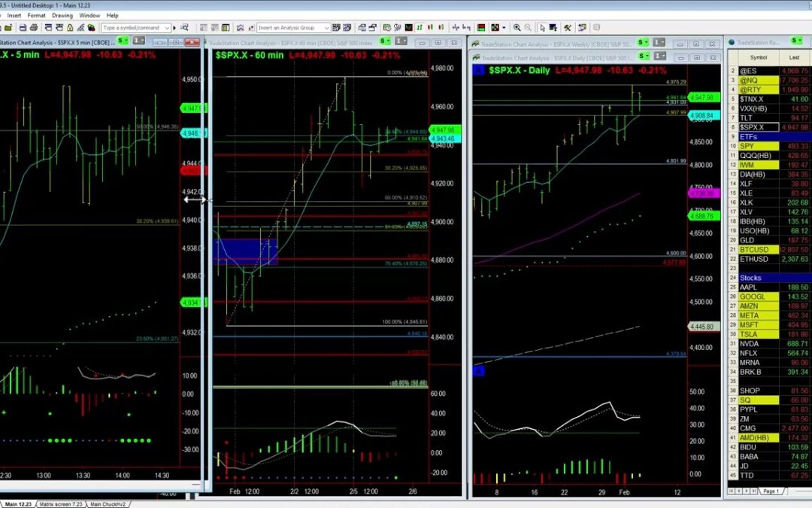The width and height of the screenshot is (812, 508).
Task: Click the hammer and wrench tools icon
Action: pyautogui.click(x=567, y=28)
